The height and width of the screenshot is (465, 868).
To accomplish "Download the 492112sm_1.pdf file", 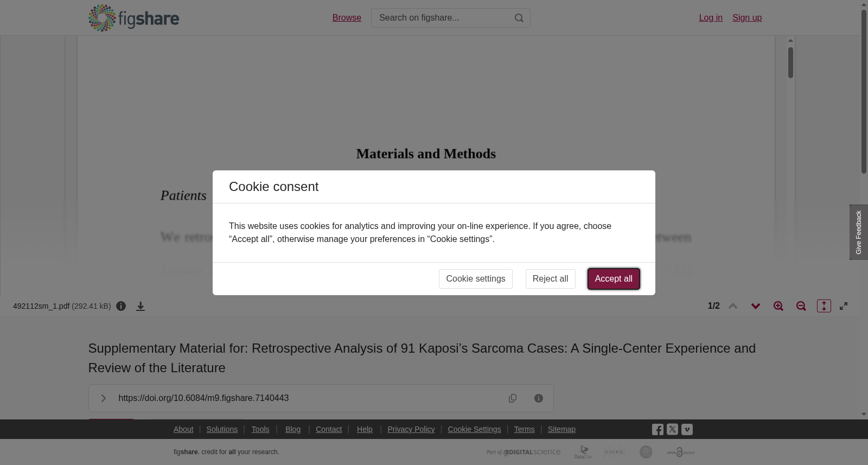I will [x=141, y=307].
